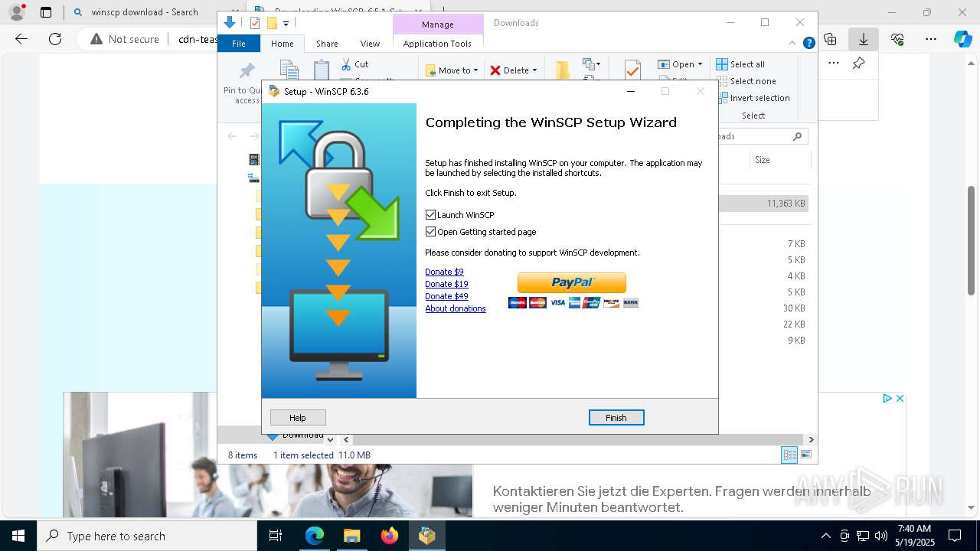Open the About donations link
Image resolution: width=980 pixels, height=551 pixels.
pos(456,308)
